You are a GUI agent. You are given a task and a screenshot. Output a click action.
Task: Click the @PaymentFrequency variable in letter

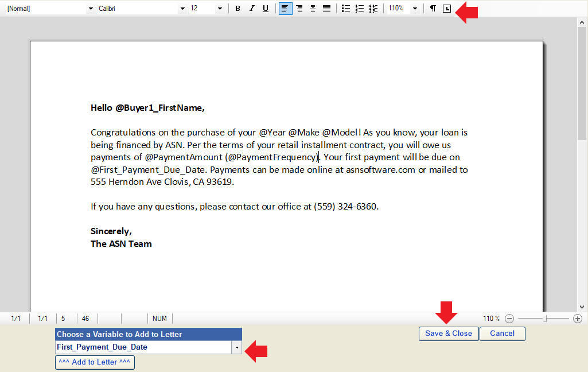[272, 157]
